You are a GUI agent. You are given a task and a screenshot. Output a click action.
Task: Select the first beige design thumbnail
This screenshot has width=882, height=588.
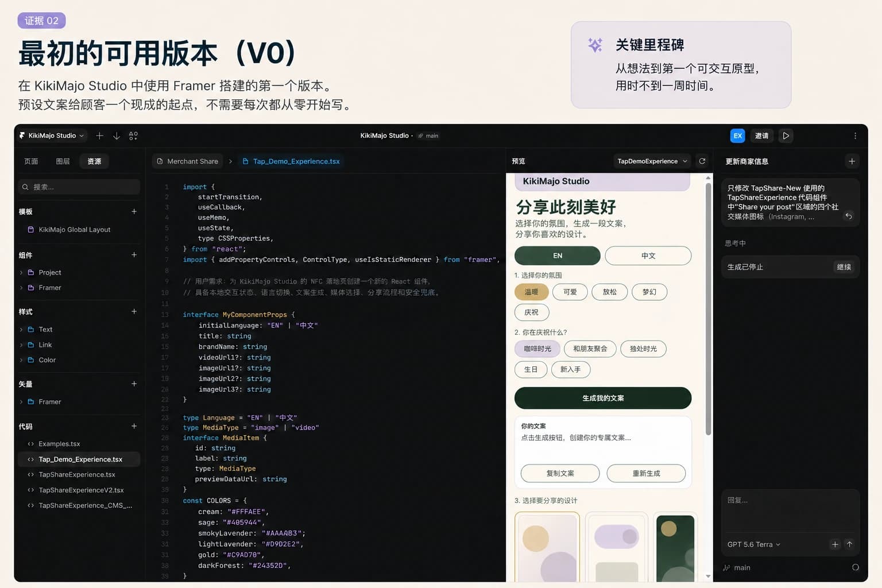pyautogui.click(x=547, y=547)
